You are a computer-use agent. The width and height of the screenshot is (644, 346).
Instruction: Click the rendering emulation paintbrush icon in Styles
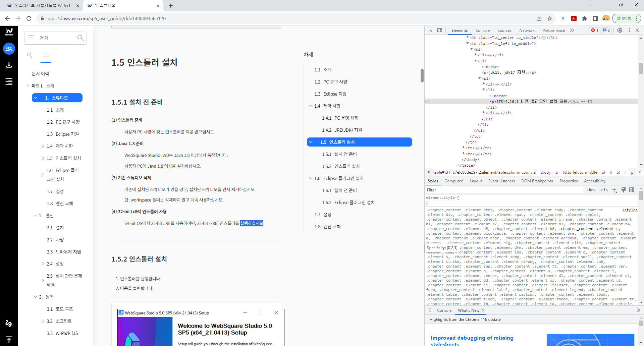pos(624,190)
